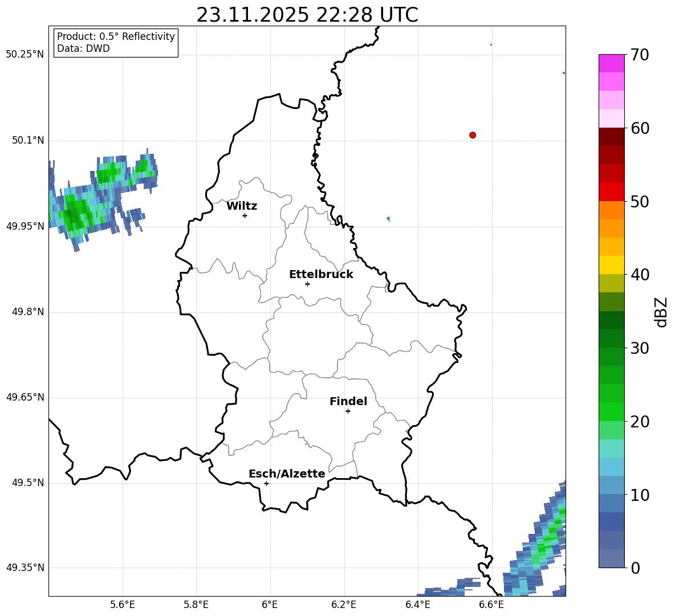The width and height of the screenshot is (675, 616).
Task: Click the 40 colorbar tick label
Action: pos(639,275)
